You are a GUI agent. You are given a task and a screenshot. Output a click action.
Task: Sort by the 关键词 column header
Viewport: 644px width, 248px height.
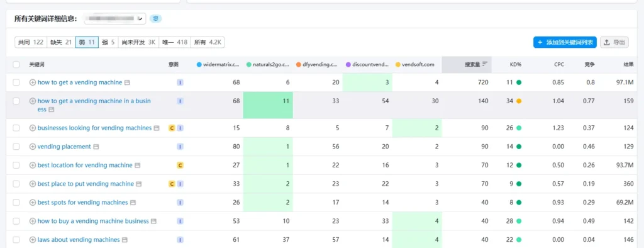pos(37,65)
